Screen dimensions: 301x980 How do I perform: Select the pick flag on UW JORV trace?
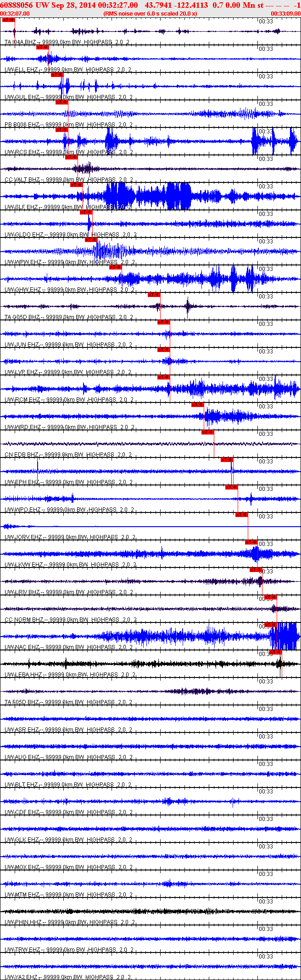click(241, 515)
